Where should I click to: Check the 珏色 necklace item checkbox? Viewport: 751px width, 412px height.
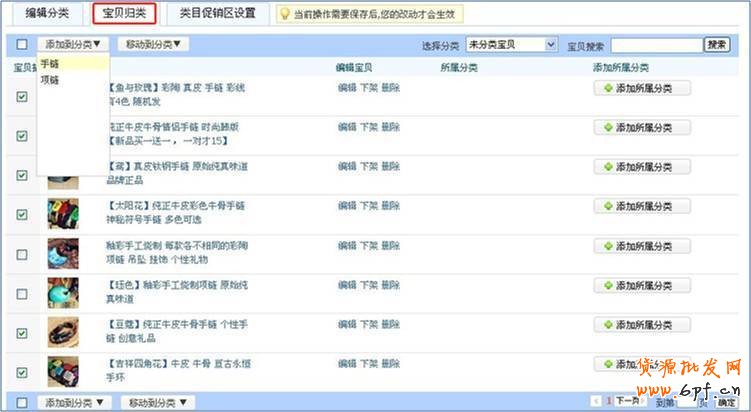22,293
